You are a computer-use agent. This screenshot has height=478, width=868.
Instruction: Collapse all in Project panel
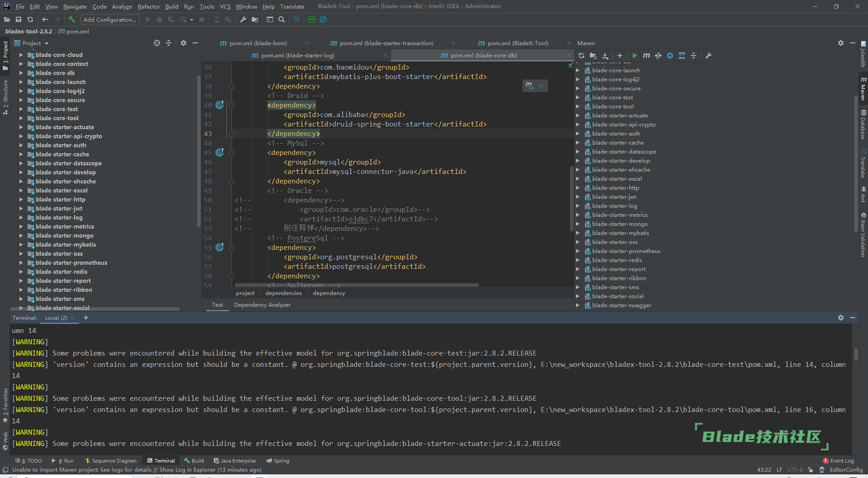169,43
